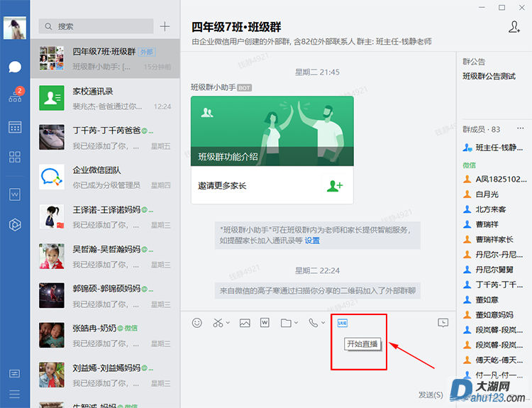Click the 群公告 heading

tap(474, 62)
